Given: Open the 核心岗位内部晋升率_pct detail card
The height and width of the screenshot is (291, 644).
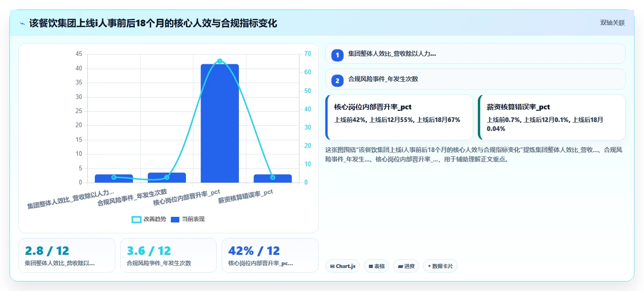Looking at the screenshot, I should click(x=399, y=117).
